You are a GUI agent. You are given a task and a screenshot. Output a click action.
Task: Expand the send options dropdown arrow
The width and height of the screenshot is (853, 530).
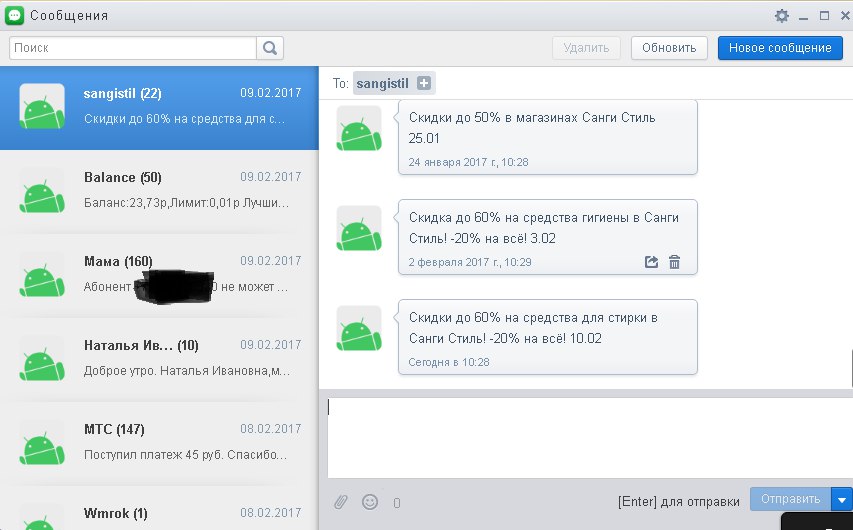842,499
